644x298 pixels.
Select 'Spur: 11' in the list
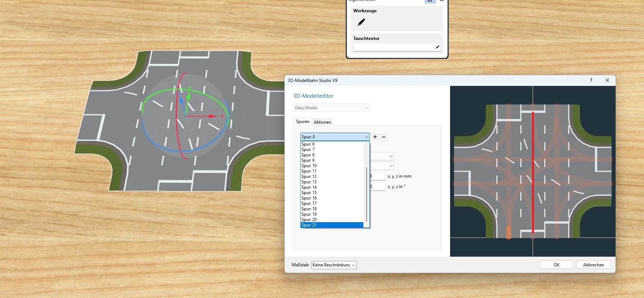332,171
